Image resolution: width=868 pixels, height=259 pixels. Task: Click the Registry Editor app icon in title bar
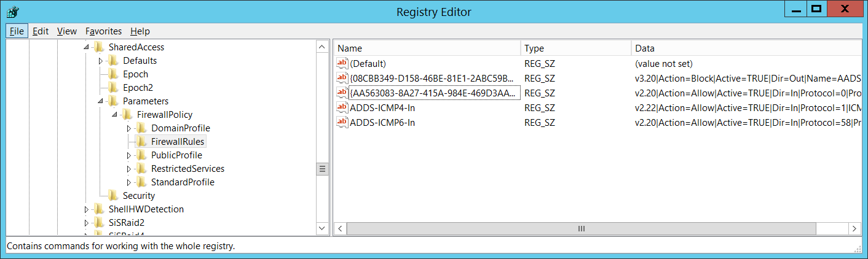[12, 12]
